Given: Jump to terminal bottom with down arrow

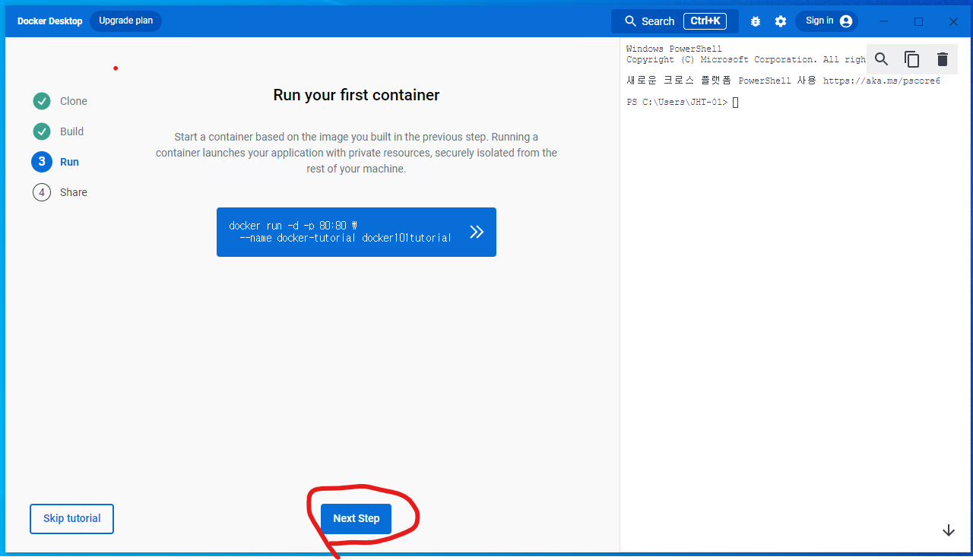Looking at the screenshot, I should (949, 530).
